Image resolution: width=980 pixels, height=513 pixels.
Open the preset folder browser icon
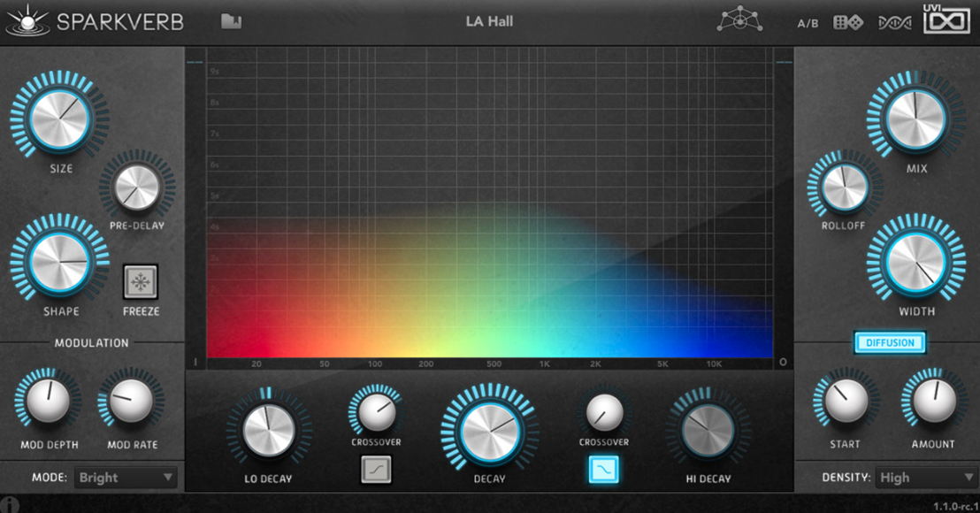[231, 21]
